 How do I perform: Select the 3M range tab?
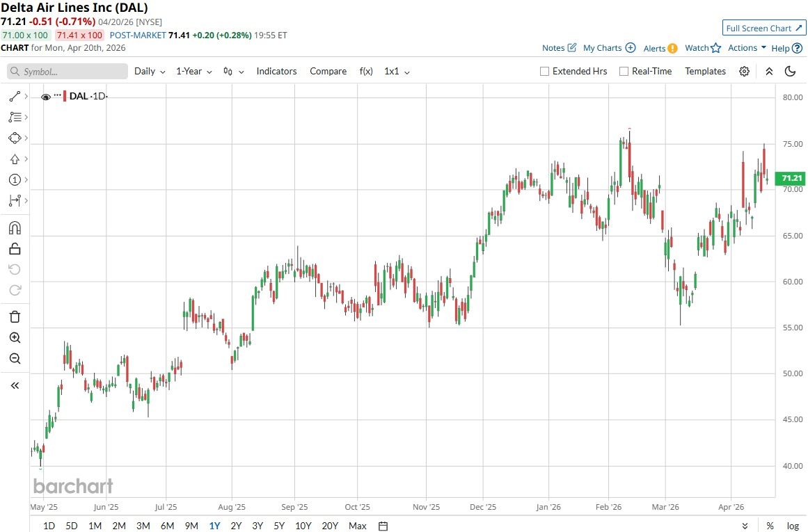(x=143, y=526)
